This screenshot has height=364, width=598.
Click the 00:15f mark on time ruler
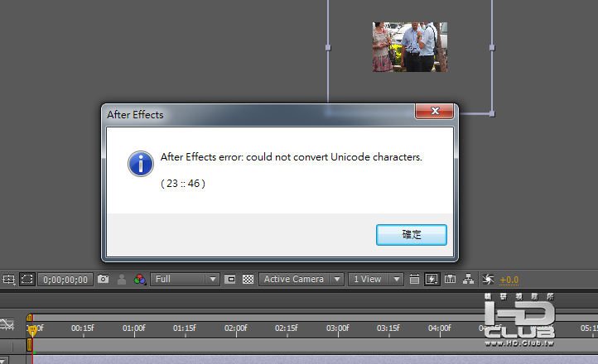pyautogui.click(x=82, y=328)
